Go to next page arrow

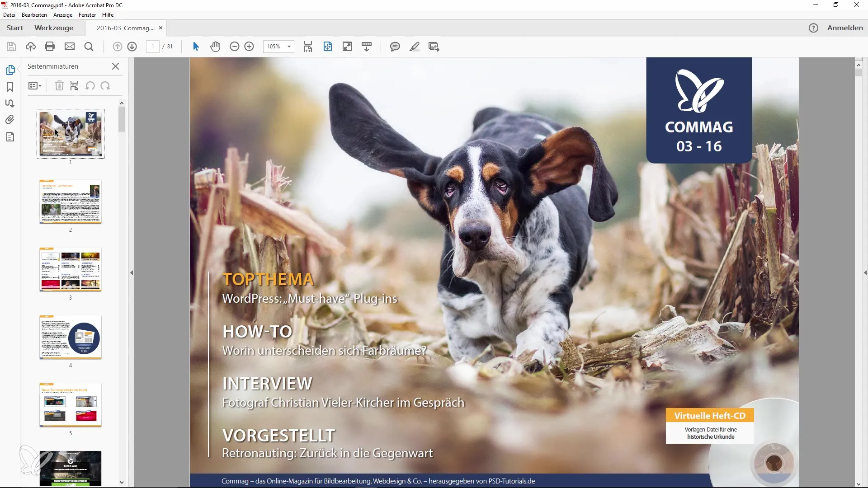point(132,47)
